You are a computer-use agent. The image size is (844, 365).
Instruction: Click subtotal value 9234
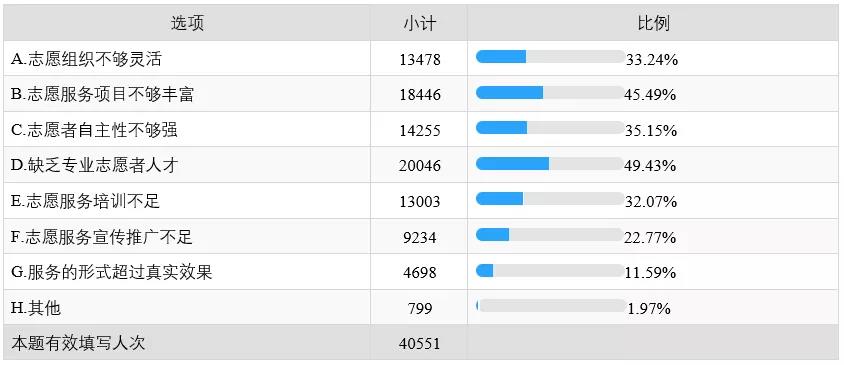click(420, 237)
